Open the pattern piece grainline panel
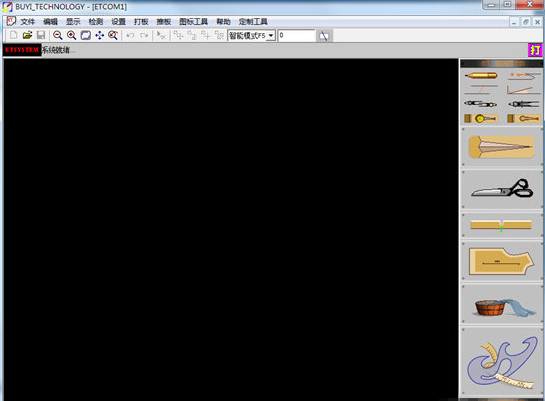This screenshot has width=545, height=401. click(x=501, y=261)
